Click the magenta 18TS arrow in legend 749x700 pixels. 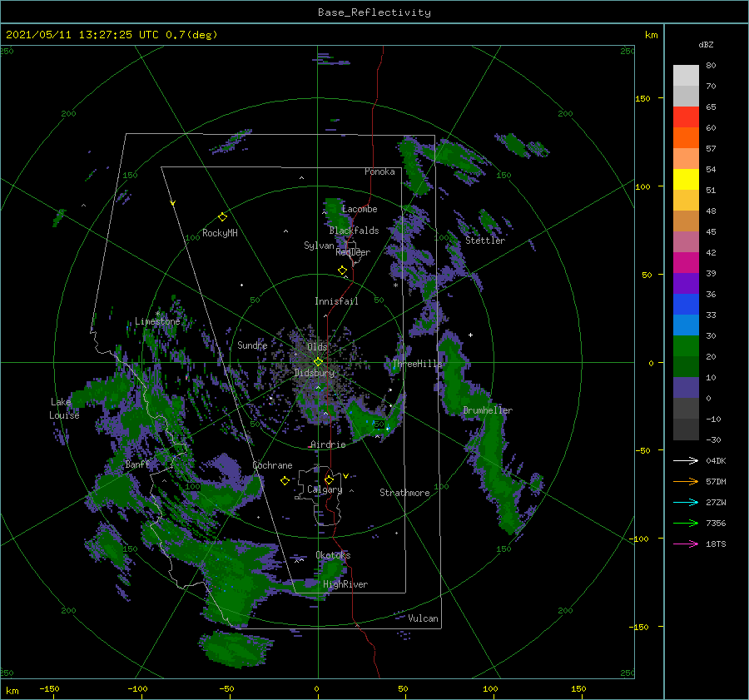[686, 544]
